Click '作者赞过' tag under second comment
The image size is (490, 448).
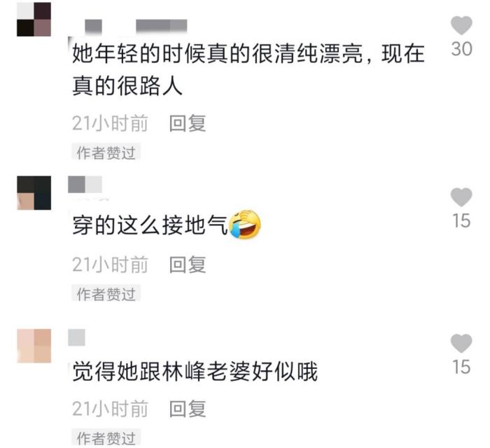(x=106, y=294)
